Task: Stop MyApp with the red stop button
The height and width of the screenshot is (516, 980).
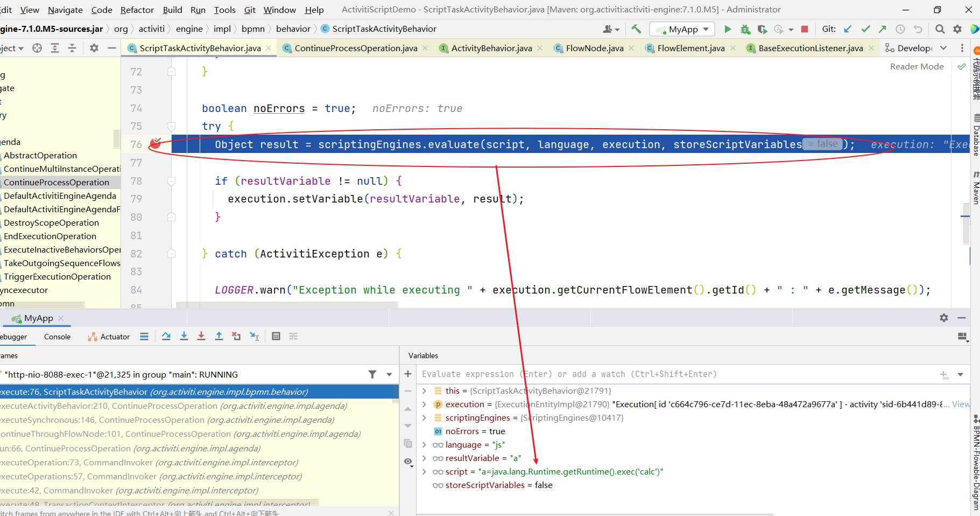Action: 805,29
